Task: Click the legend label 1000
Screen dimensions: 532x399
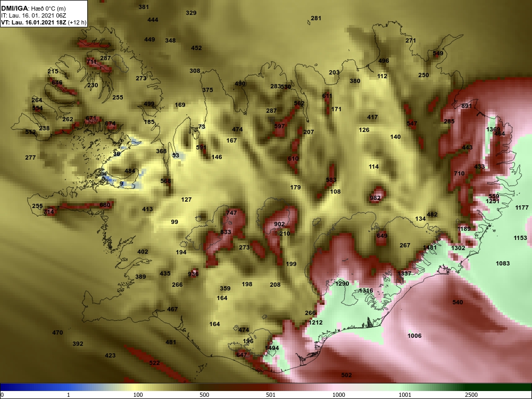Action: coord(338,395)
